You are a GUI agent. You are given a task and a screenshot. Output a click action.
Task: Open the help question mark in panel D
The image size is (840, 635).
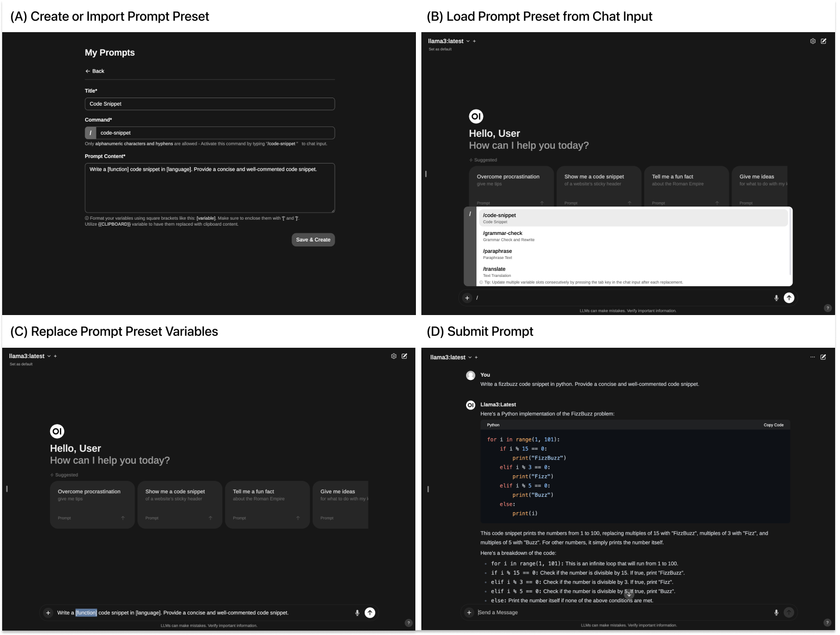(827, 623)
